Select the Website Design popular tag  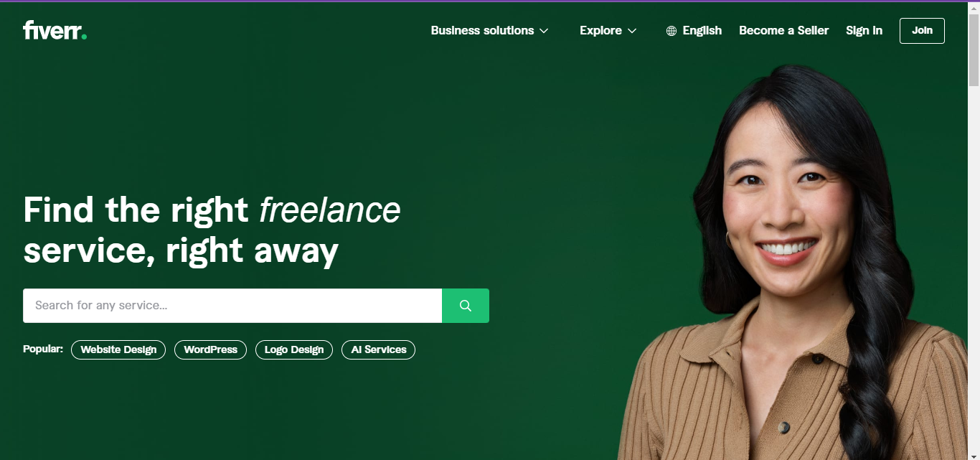tap(118, 350)
